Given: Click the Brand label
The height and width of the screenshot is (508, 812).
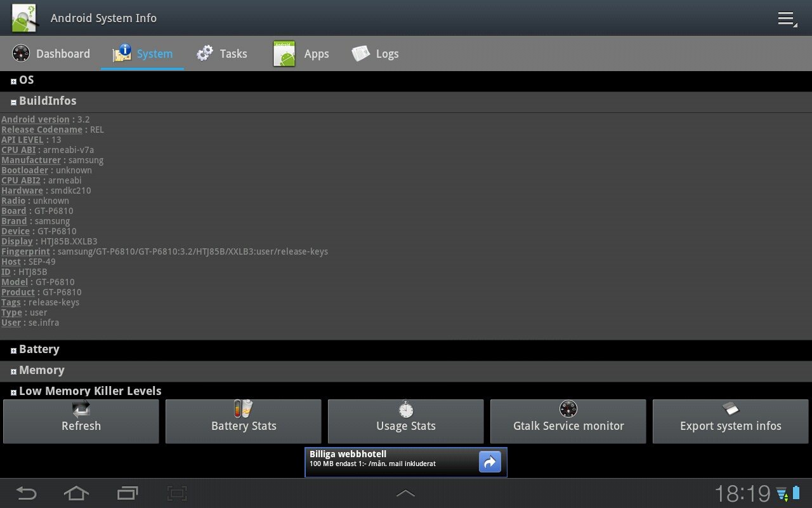Looking at the screenshot, I should click(x=14, y=221).
